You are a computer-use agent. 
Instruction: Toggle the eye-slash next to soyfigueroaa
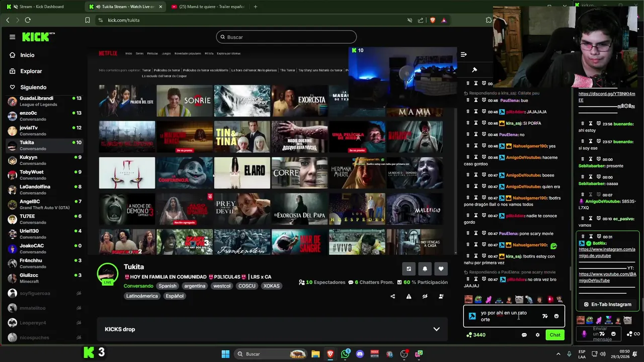(x=78, y=293)
